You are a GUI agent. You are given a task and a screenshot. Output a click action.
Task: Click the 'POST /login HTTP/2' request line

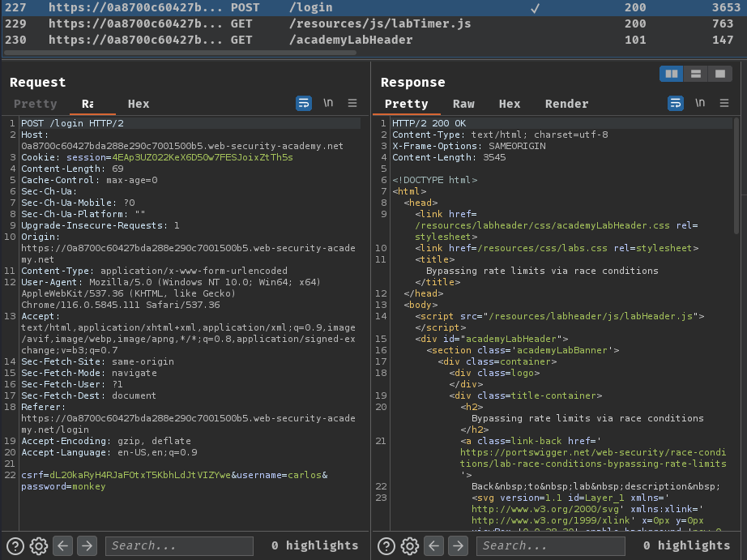[x=72, y=123]
